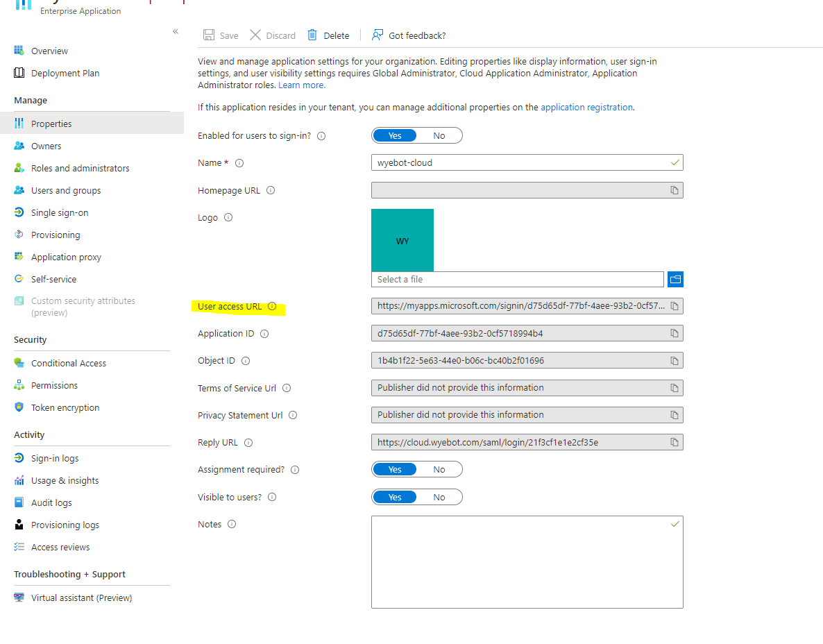This screenshot has width=823, height=644.
Task: Copy the Homepage URL value
Action: pyautogui.click(x=674, y=190)
